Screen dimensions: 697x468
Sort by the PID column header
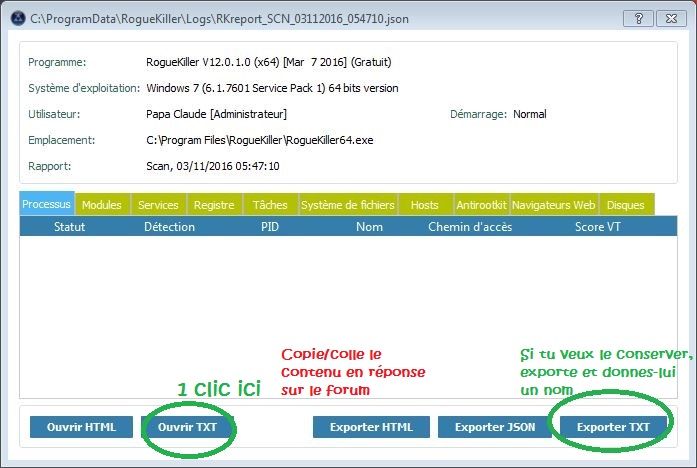point(270,227)
